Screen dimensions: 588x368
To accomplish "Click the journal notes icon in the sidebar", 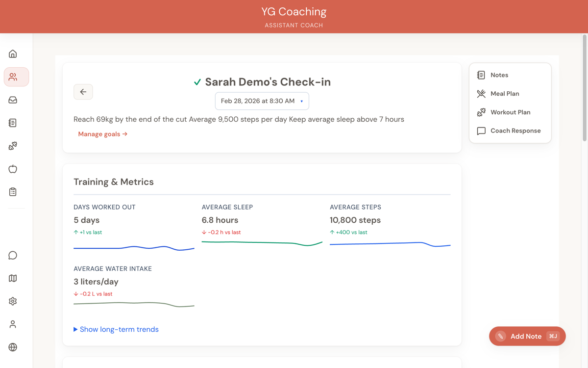I will (12, 123).
